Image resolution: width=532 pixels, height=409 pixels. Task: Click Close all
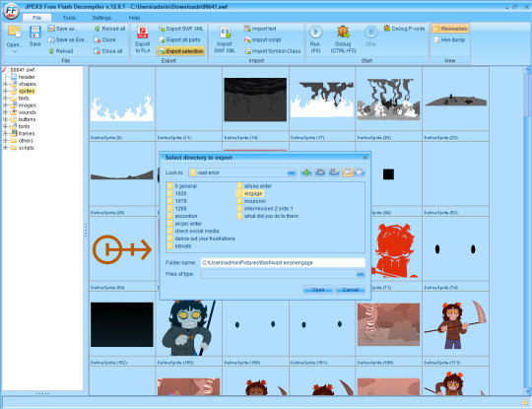point(108,51)
